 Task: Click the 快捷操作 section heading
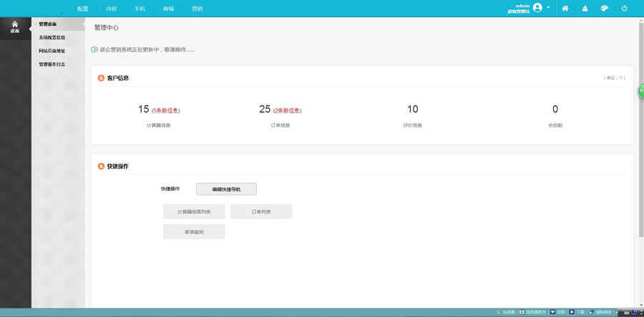[118, 166]
